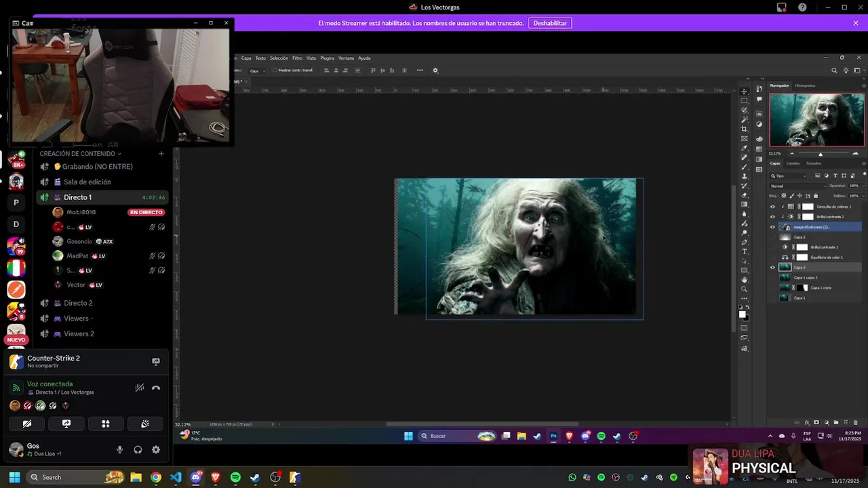Dismiss the streamer mode banner
Viewport: 868px width, 488px height.
click(856, 23)
